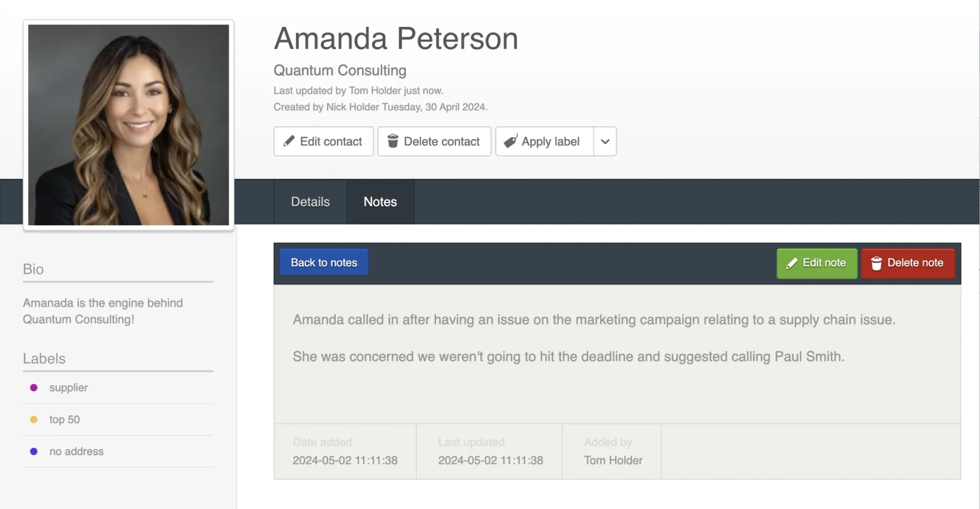Click the red Delete note button
Image resolution: width=980 pixels, height=509 pixels.
908,263
